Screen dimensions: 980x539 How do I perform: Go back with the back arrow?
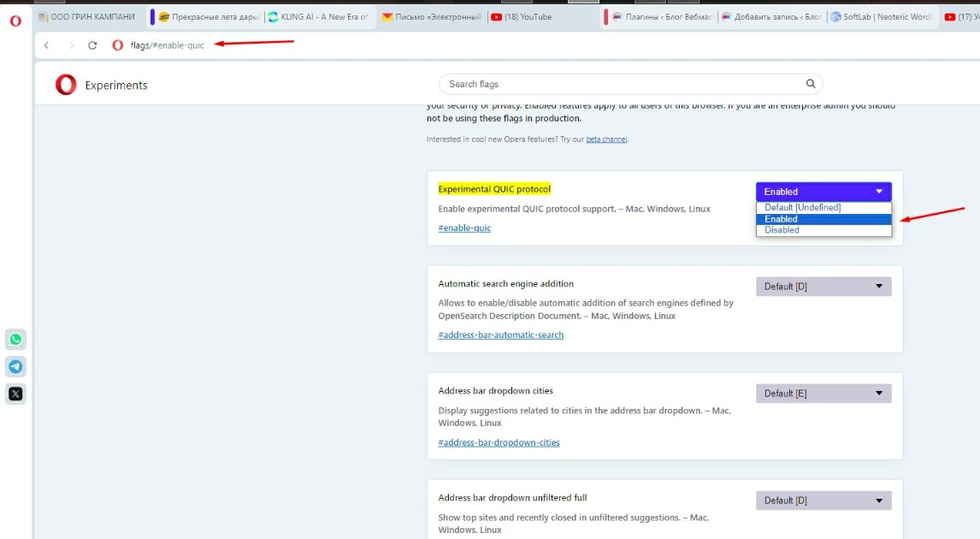pos(46,45)
